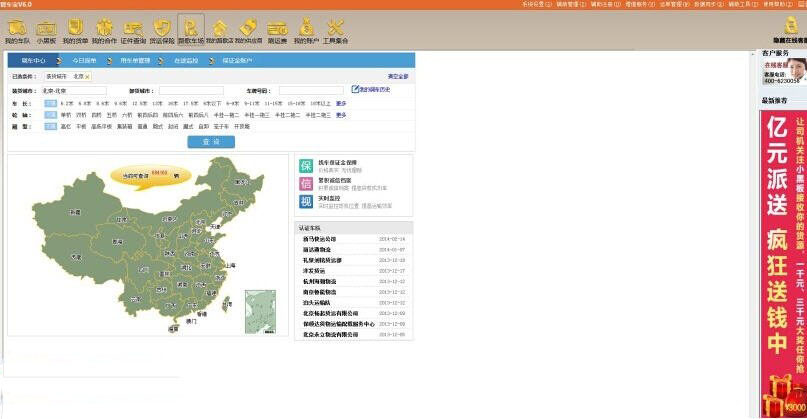807x419 pixels.
Task: Open 我的货单 toolbar icon
Action: pos(75,31)
